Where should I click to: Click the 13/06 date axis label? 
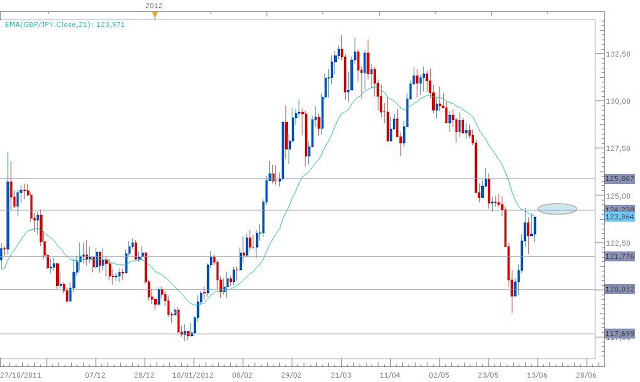[537, 375]
